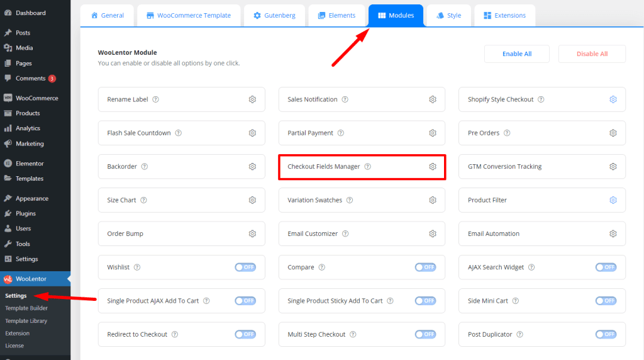Open Product Filter settings gear
644x360 pixels.
[613, 200]
